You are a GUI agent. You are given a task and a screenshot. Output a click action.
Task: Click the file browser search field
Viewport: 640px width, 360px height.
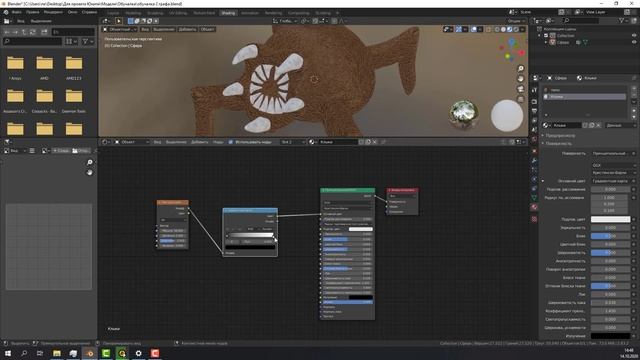(x=33, y=41)
